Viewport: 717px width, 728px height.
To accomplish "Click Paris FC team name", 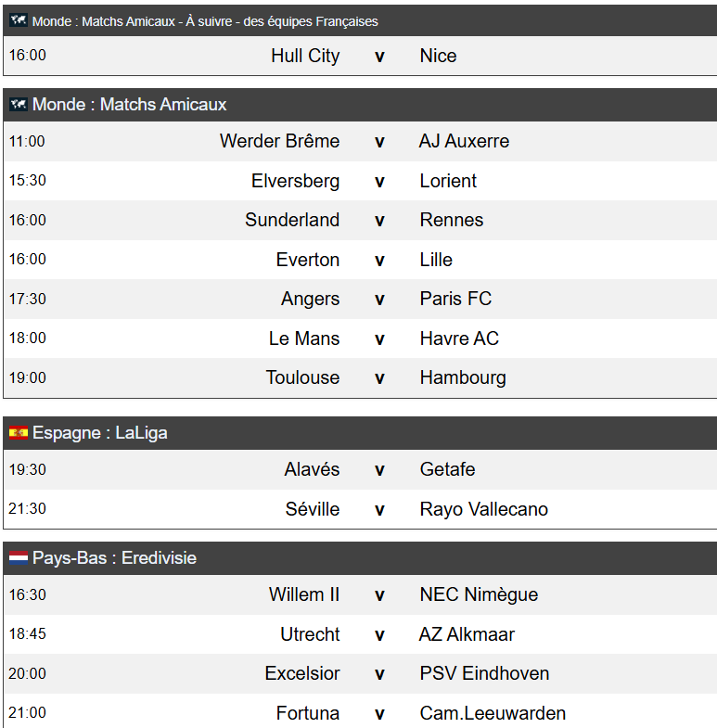I will point(455,299).
